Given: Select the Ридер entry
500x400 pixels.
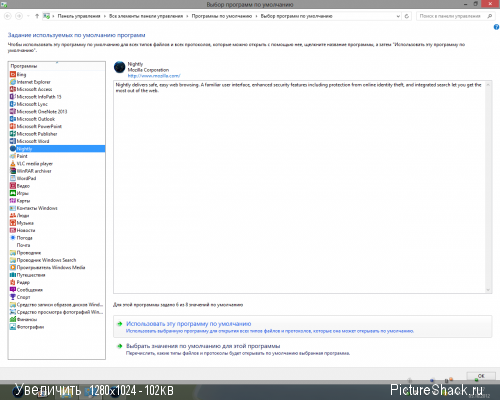Looking at the screenshot, I should click(x=20, y=282).
